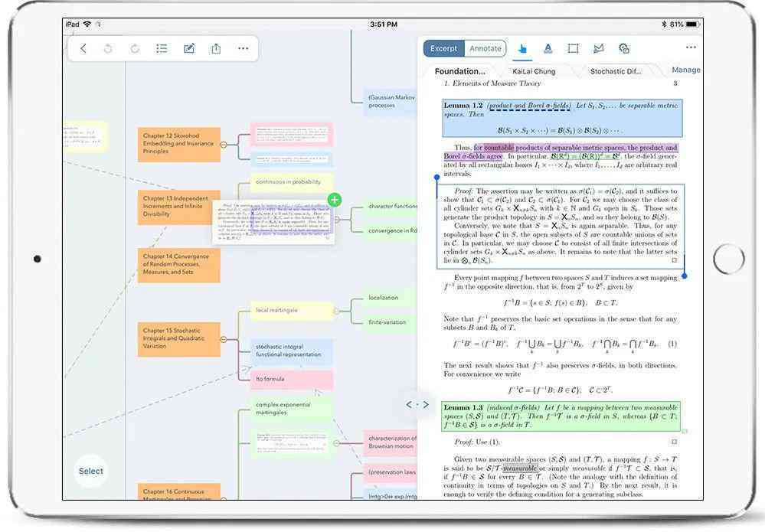Select stochastic integral functional representation node
This screenshot has height=532, width=765.
pyautogui.click(x=292, y=351)
